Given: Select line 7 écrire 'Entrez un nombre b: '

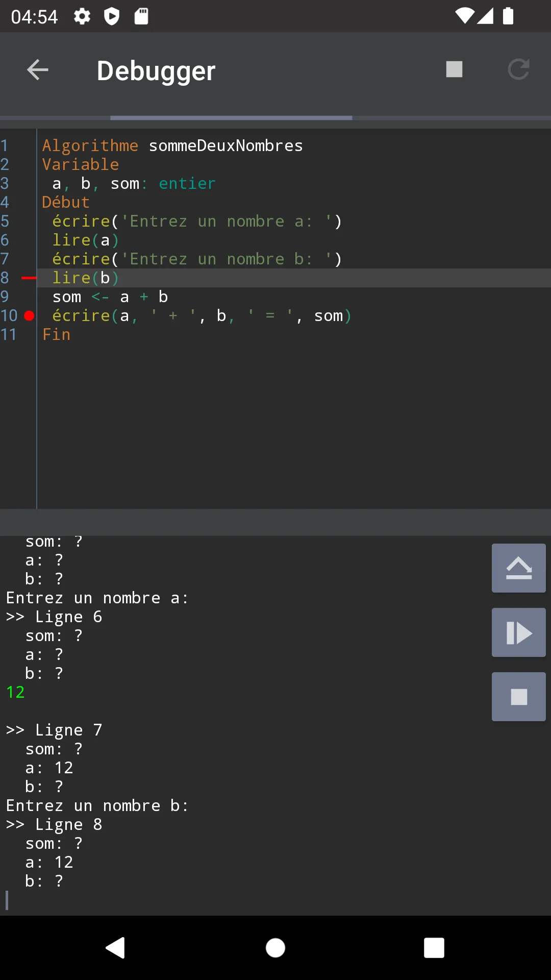Looking at the screenshot, I should pyautogui.click(x=197, y=259).
